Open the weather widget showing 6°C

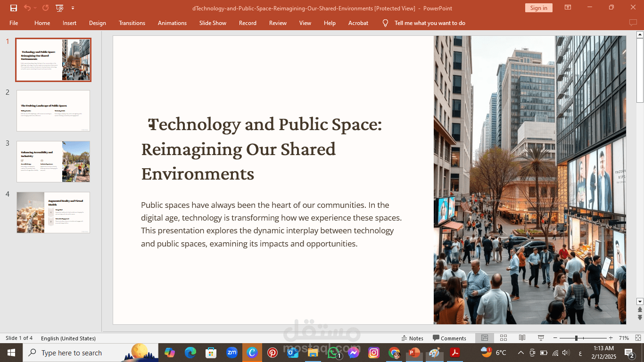tap(493, 353)
